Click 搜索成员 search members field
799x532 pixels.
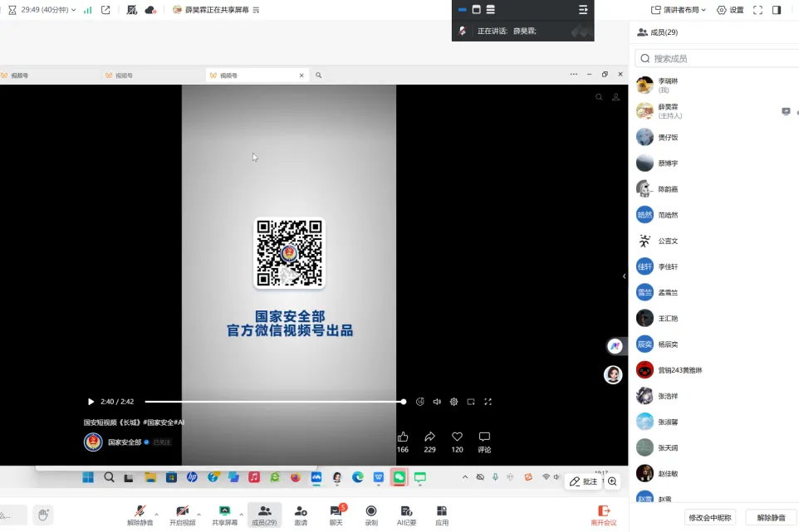point(717,59)
